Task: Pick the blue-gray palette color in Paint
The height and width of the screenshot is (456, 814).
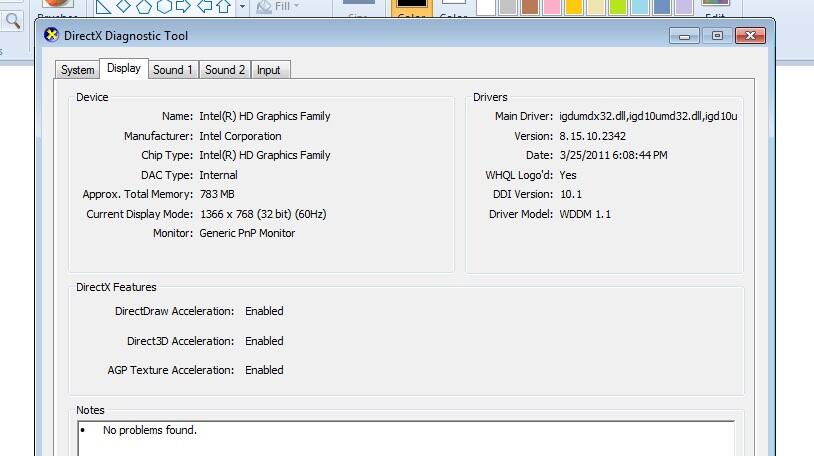Action: tap(662, 7)
